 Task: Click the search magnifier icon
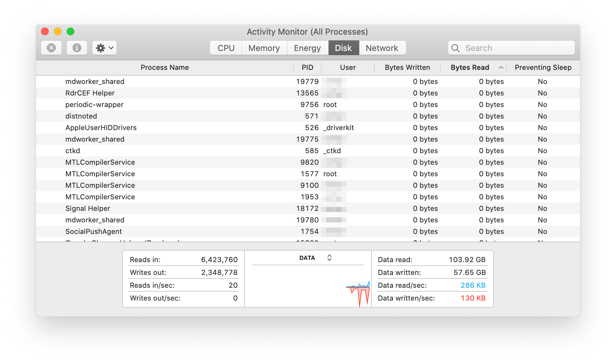tap(455, 48)
